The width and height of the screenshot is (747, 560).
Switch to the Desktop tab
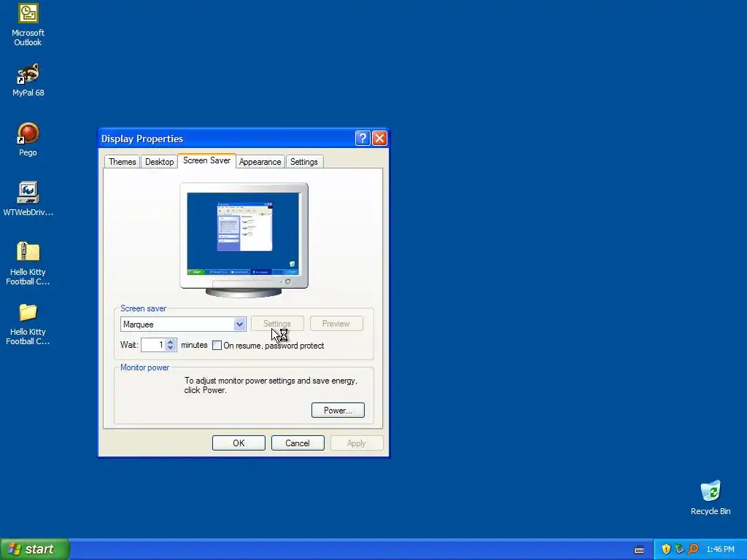click(x=159, y=162)
